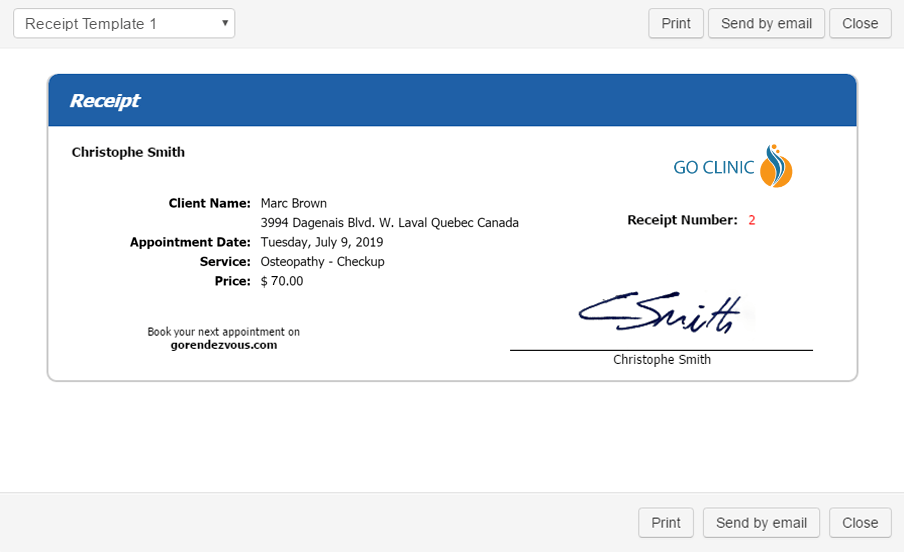Viewport: 904px width, 552px height.
Task: Click the top Send by email button
Action: [766, 24]
